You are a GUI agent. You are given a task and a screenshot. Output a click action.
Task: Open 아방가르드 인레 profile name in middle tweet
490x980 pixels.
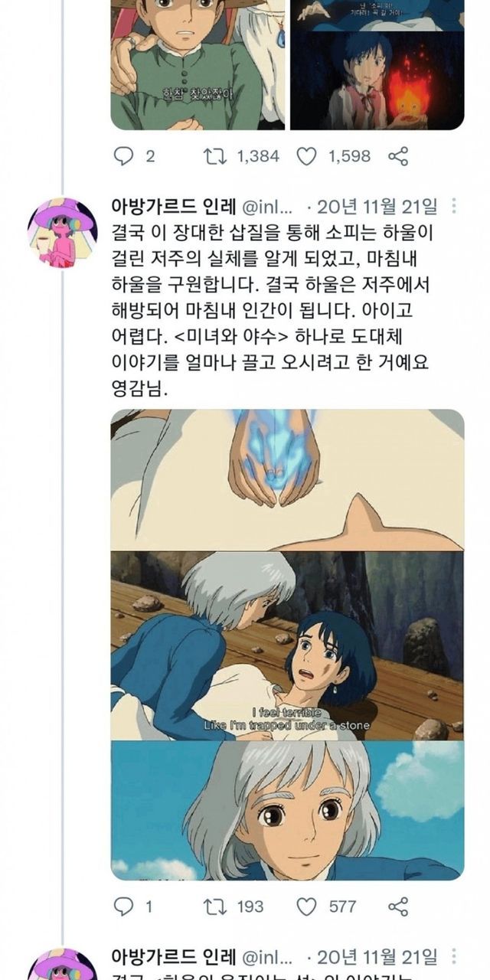[177, 206]
